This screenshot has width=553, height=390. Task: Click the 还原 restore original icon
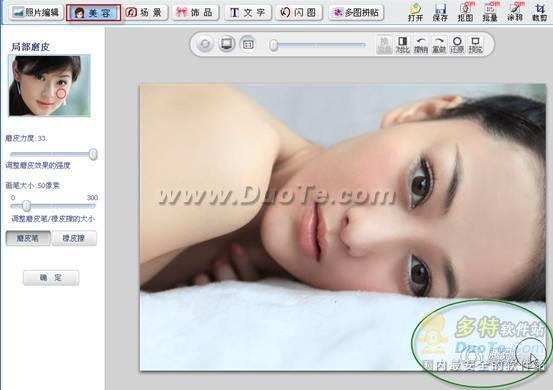[457, 45]
